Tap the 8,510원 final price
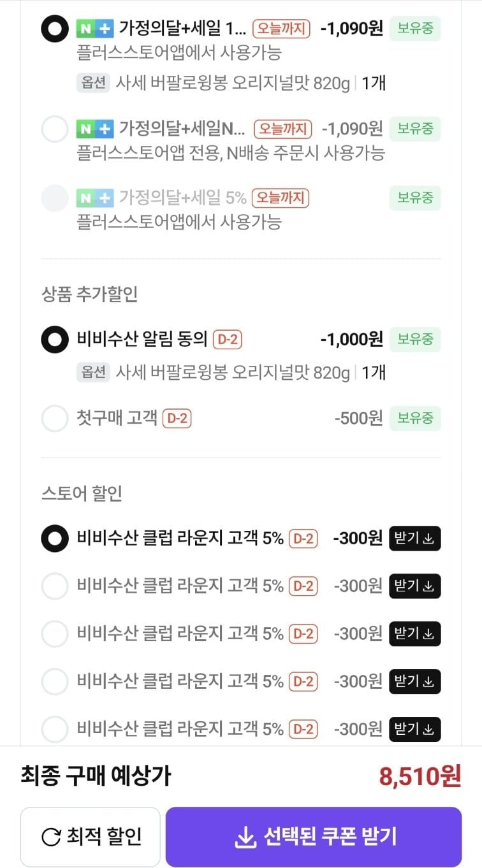 tap(420, 777)
